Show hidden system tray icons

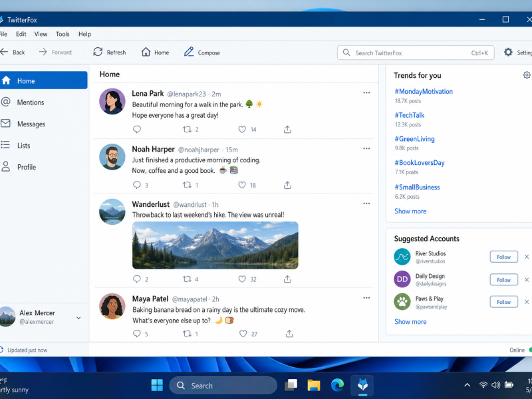coord(467,385)
